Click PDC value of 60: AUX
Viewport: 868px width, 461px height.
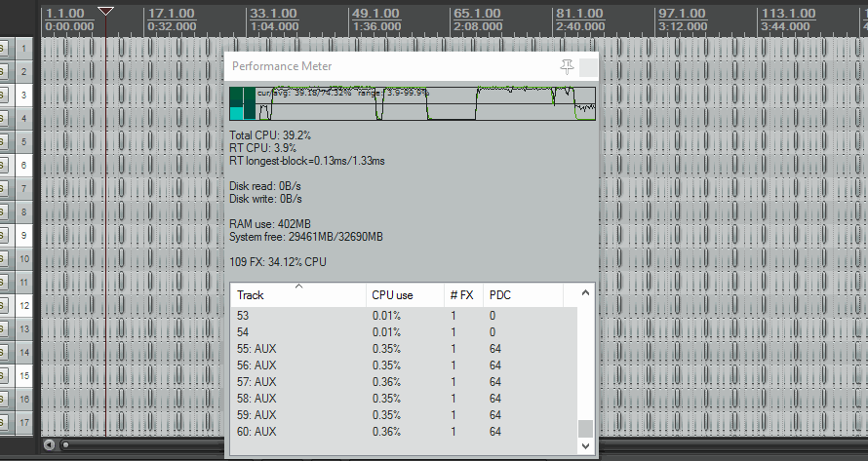pyautogui.click(x=494, y=432)
